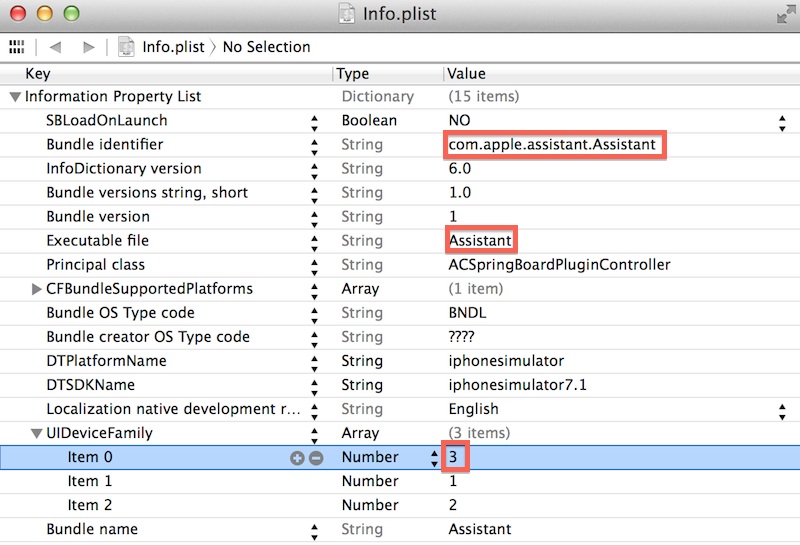Expand the CFBundleSupportedPlatforms array
This screenshot has height=545, width=800.
pos(37,289)
